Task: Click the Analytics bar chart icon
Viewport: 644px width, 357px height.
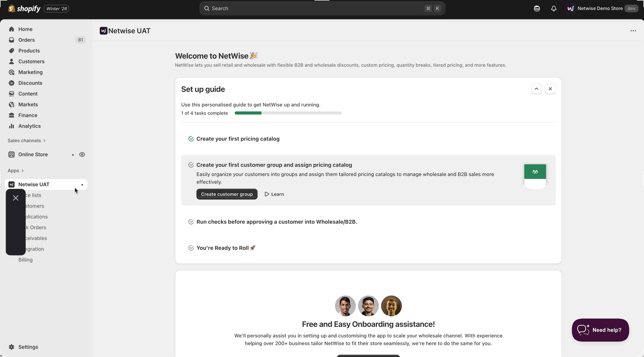Action: click(x=12, y=126)
